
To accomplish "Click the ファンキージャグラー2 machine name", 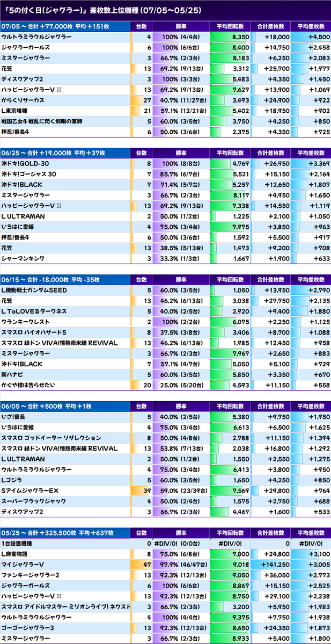I will (31, 575).
